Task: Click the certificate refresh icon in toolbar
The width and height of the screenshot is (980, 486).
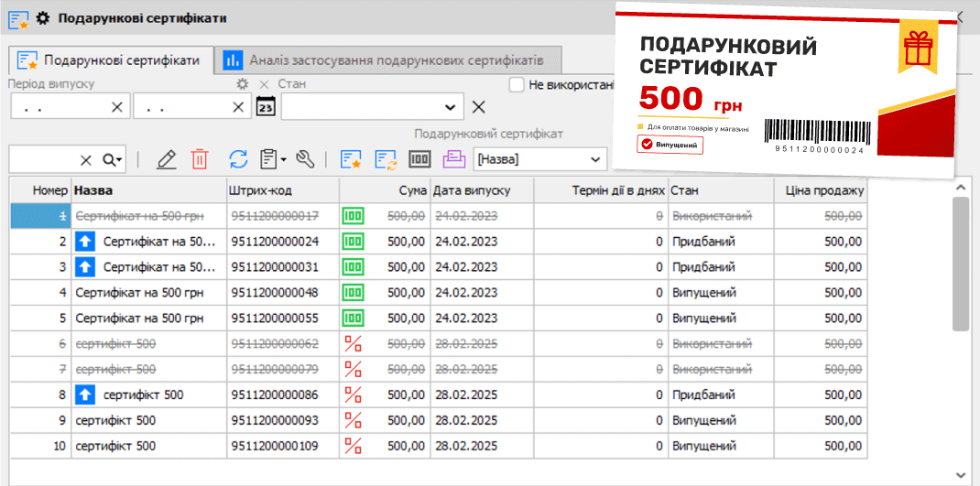Action: pos(385,159)
